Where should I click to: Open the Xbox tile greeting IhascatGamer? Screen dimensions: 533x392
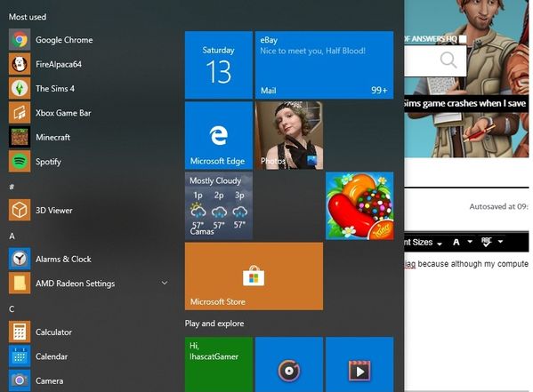pyautogui.click(x=219, y=364)
